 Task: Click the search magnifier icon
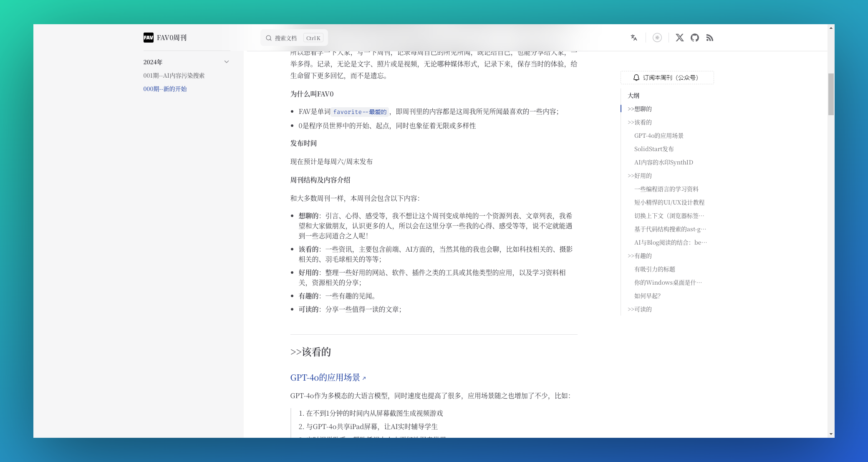[269, 38]
